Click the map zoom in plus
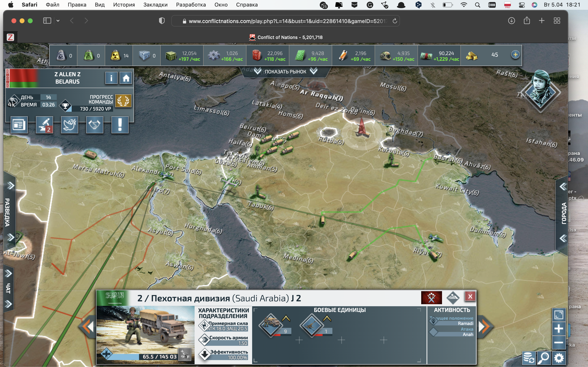The height and width of the screenshot is (367, 588). pos(559,329)
